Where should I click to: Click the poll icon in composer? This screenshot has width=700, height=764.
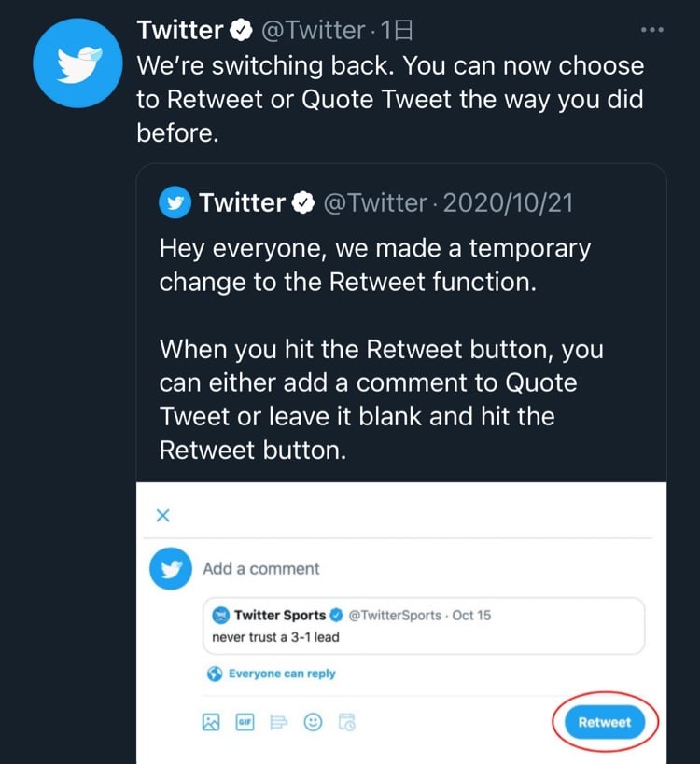click(279, 721)
